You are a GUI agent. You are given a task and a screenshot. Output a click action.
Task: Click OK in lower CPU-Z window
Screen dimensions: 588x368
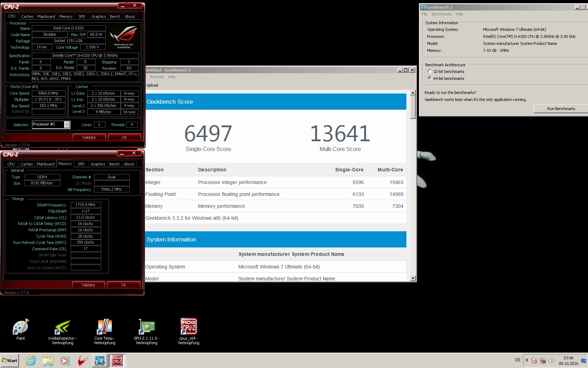point(124,285)
